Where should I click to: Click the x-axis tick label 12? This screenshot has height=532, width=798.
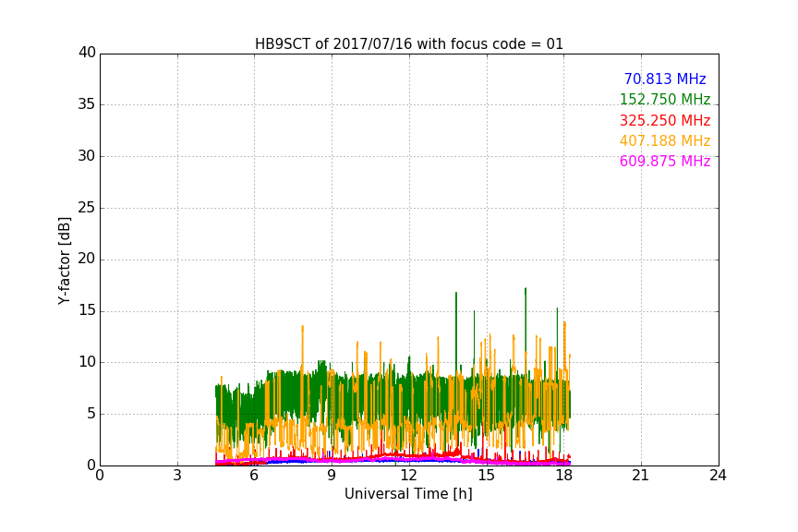pyautogui.click(x=408, y=476)
